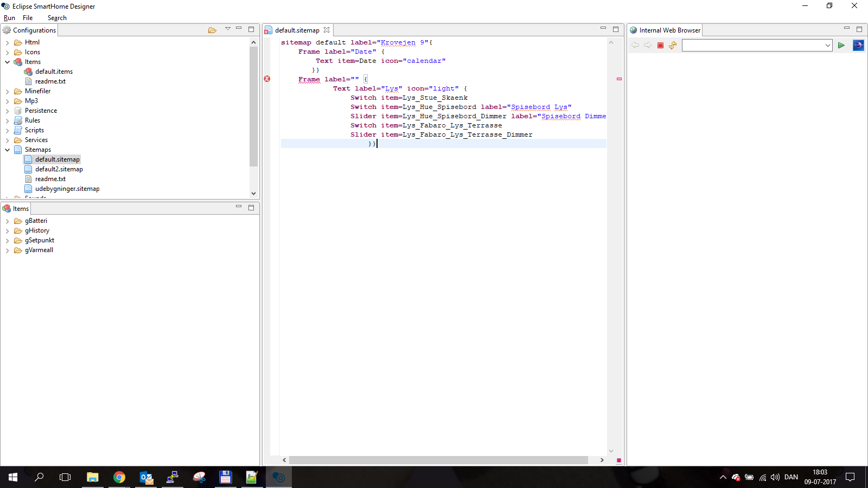
Task: Select default2.sitemap in the tree
Action: (59, 169)
